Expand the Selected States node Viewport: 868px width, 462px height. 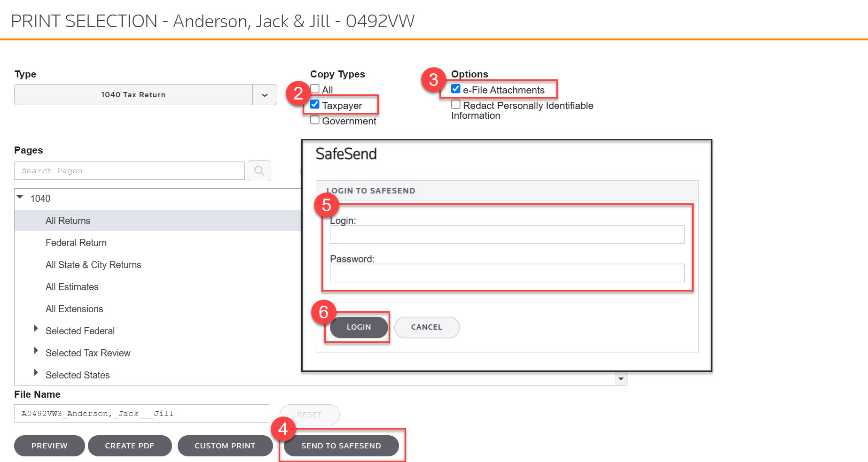pos(36,373)
